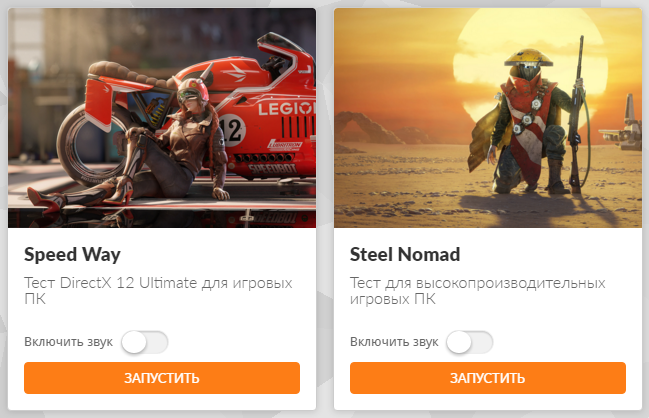Image resolution: width=649 pixels, height=418 pixels.
Task: Select the Steel Nomad title
Action: click(x=405, y=254)
